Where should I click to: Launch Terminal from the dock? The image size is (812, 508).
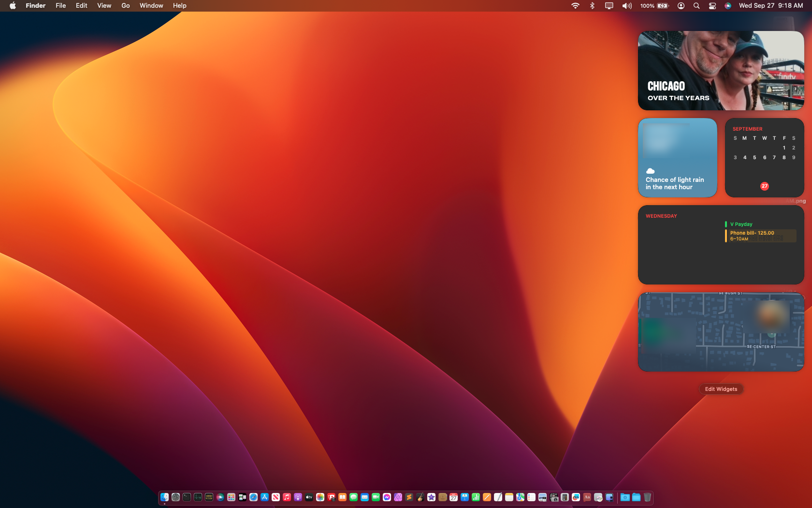coord(187,497)
